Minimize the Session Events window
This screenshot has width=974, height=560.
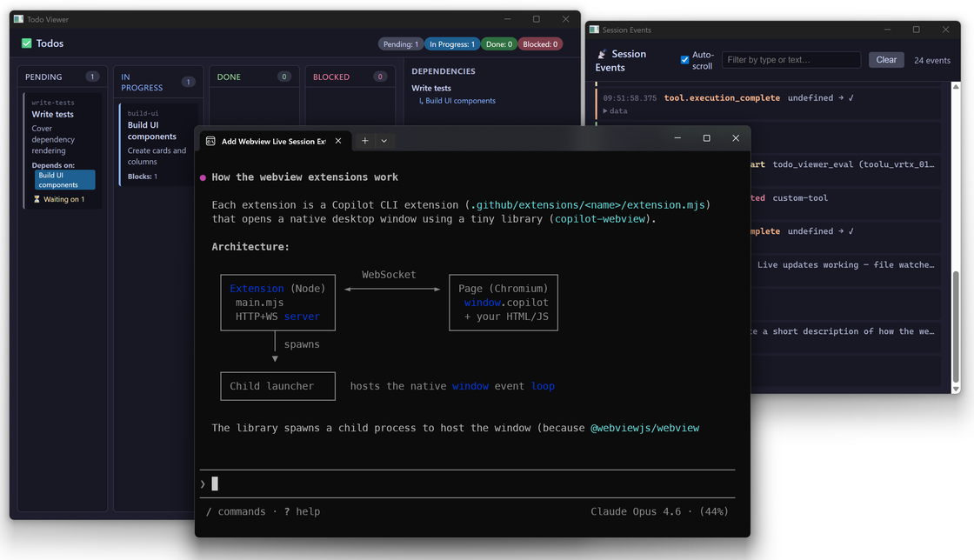[887, 30]
